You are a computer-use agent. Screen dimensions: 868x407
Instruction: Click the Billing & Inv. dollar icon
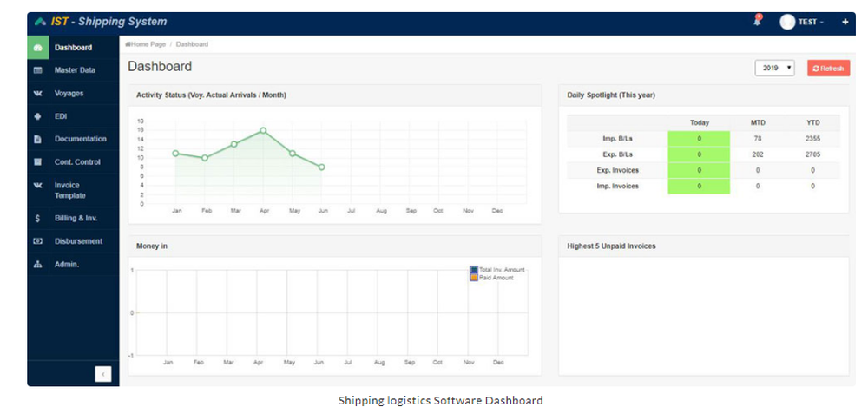[x=37, y=218]
